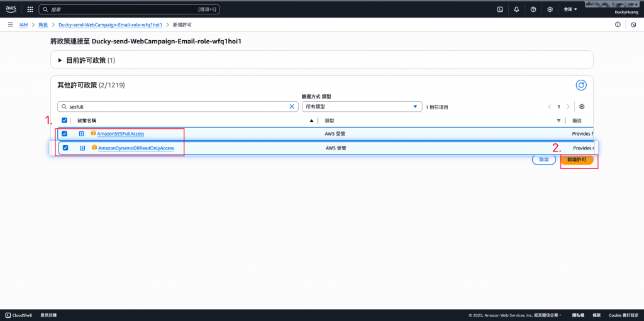Click the page 1 number
The width and height of the screenshot is (644, 321).
[x=558, y=106]
